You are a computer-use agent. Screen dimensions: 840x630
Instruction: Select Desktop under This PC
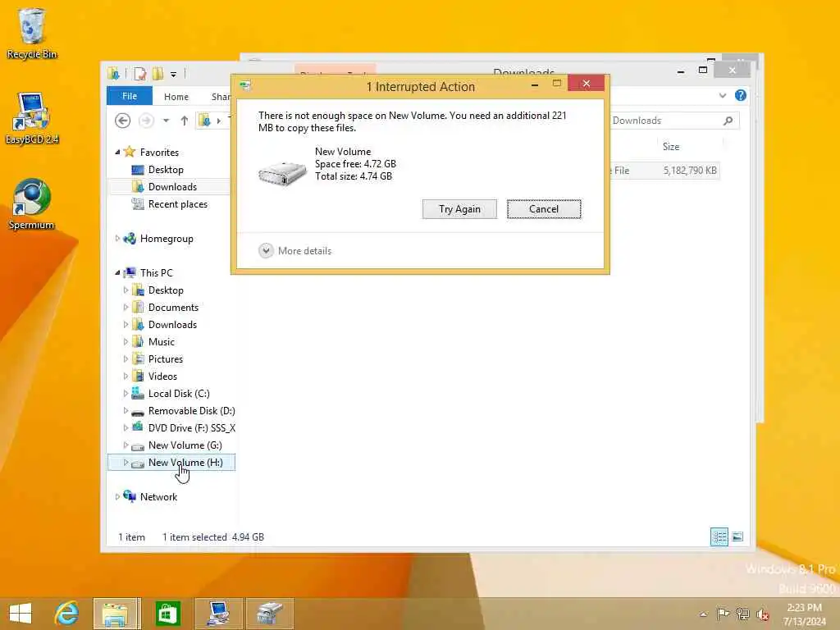[x=166, y=290]
